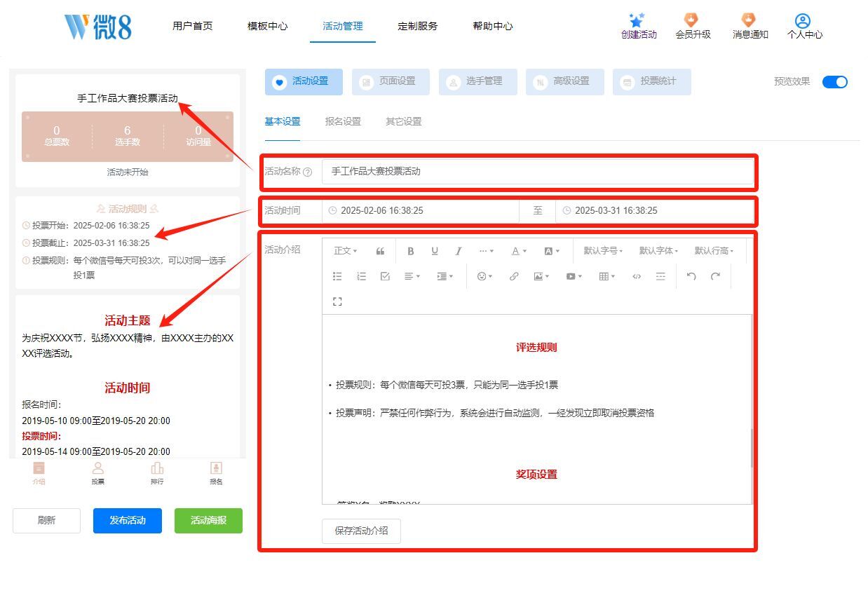Click the start time field 2025-02-06 16:38:25
This screenshot has width=868, height=593.
pyautogui.click(x=421, y=210)
